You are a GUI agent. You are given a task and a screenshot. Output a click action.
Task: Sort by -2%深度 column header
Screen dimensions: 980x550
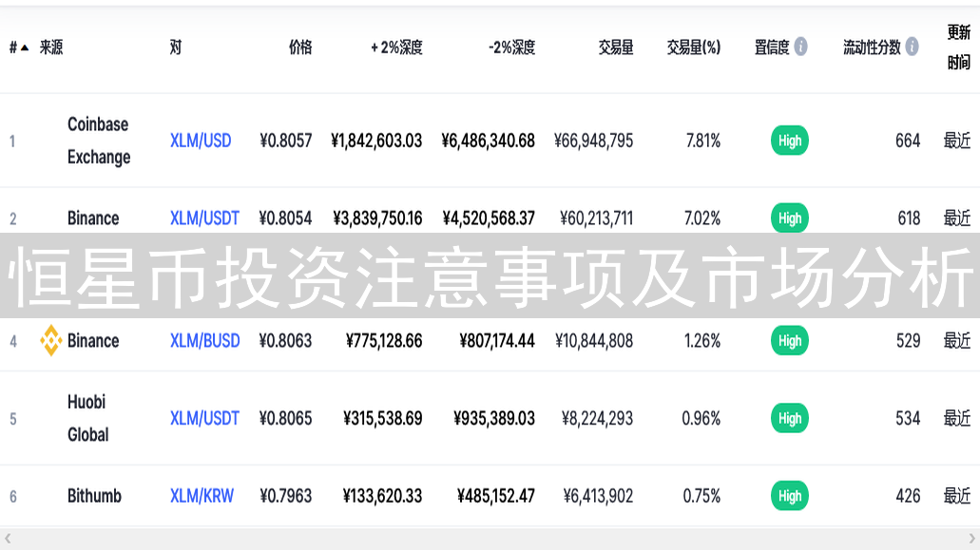[x=512, y=47]
